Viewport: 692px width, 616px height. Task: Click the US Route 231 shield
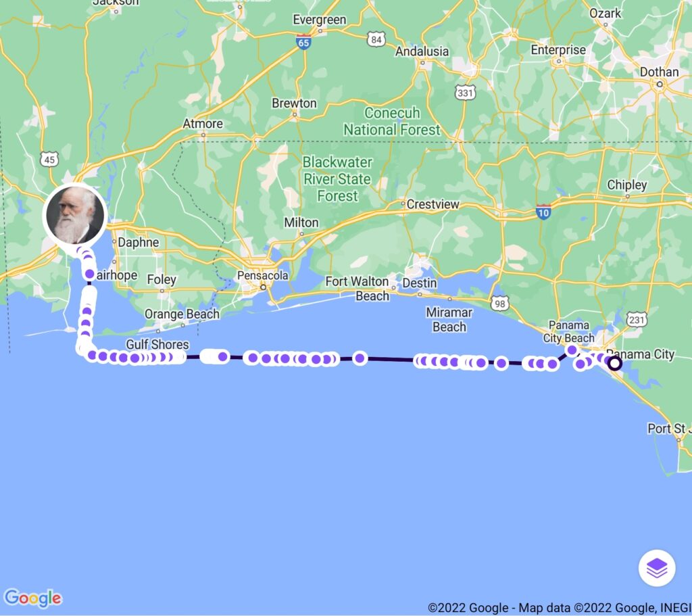(x=637, y=319)
